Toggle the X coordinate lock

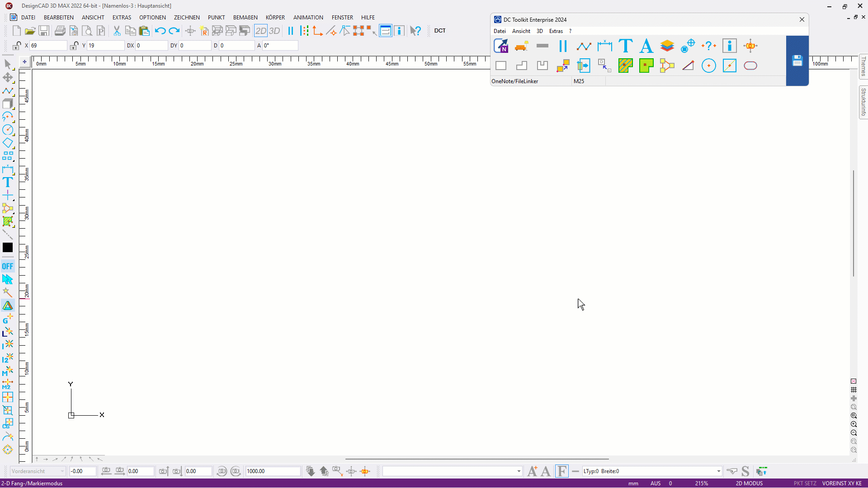pyautogui.click(x=17, y=46)
